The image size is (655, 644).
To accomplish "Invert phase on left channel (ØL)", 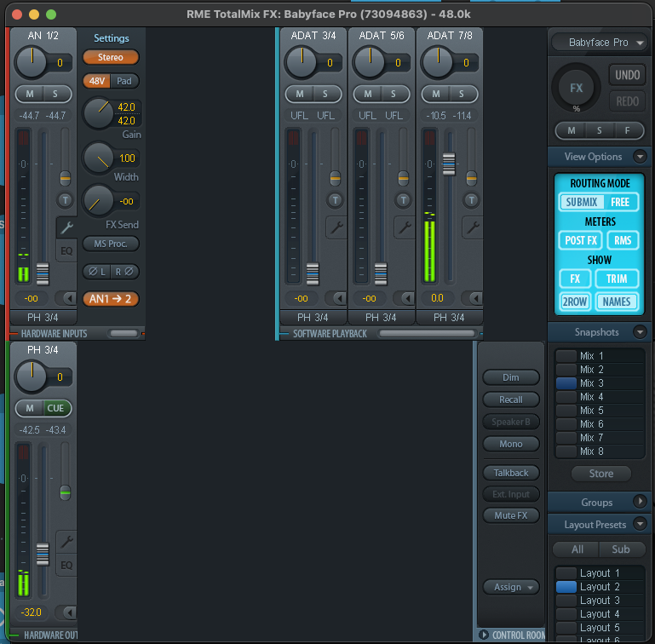I will click(97, 272).
